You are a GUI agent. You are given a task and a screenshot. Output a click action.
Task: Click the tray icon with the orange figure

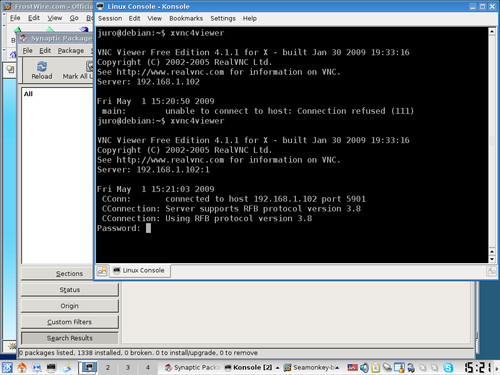(x=399, y=368)
